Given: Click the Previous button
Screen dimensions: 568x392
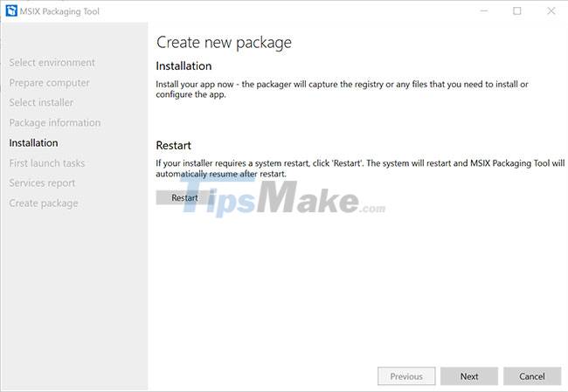Looking at the screenshot, I should [406, 376].
